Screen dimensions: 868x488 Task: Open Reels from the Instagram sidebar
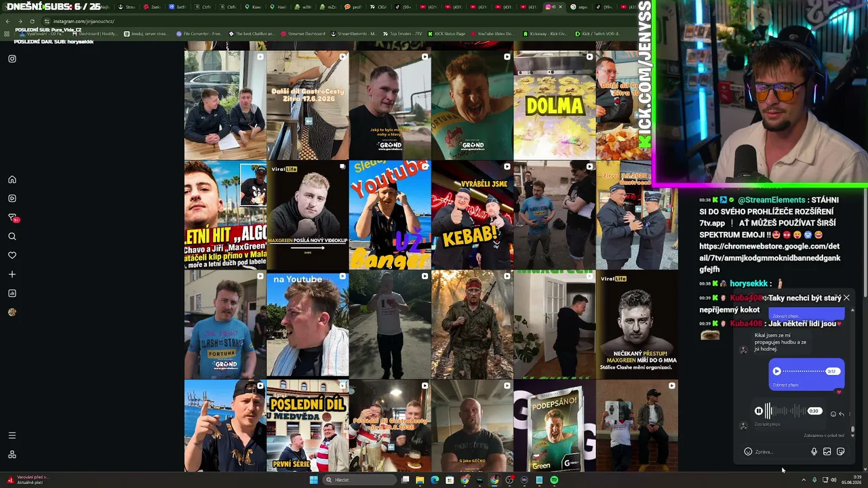coord(12,199)
